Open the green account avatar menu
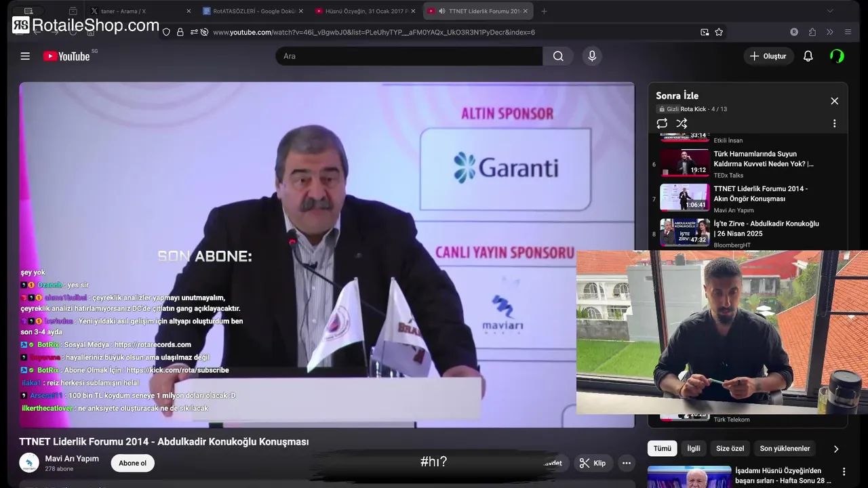The width and height of the screenshot is (868, 488). point(837,56)
